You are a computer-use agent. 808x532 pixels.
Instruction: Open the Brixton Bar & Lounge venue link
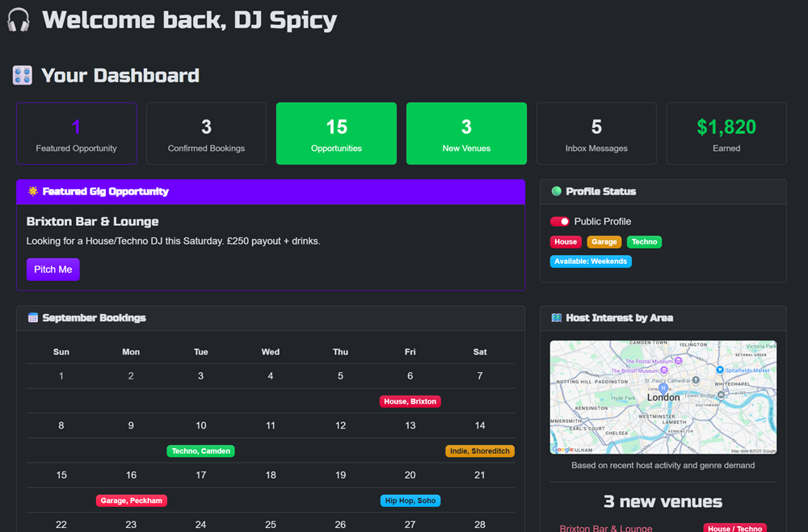605,528
